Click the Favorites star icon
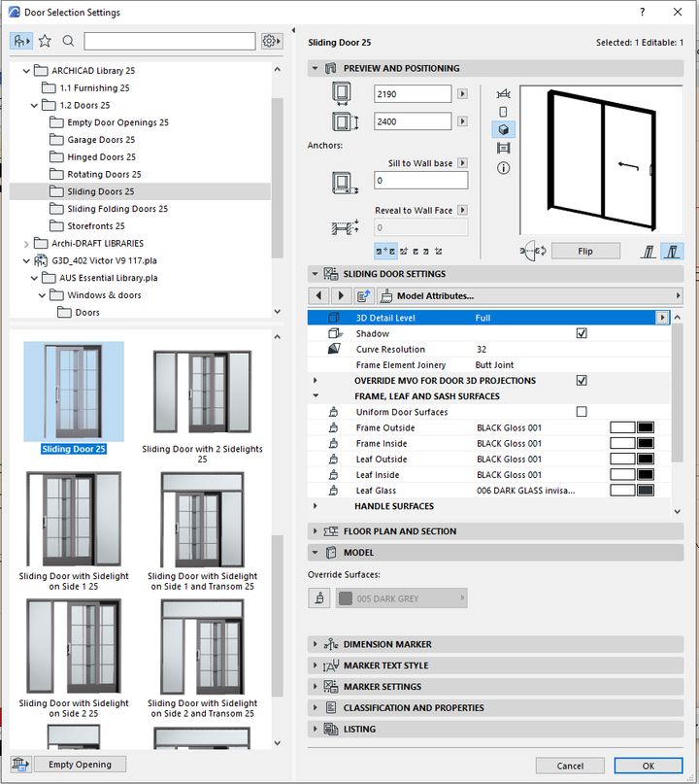The height and width of the screenshot is (784, 699). tap(45, 41)
